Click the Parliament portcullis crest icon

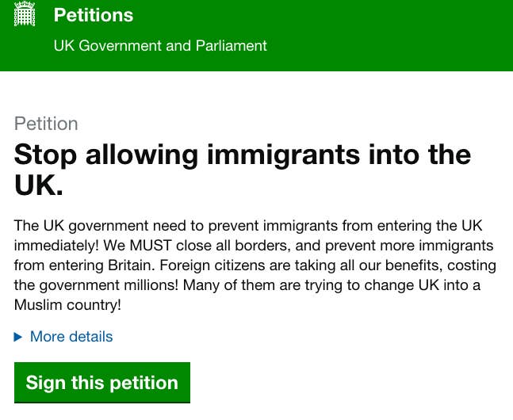(25, 13)
